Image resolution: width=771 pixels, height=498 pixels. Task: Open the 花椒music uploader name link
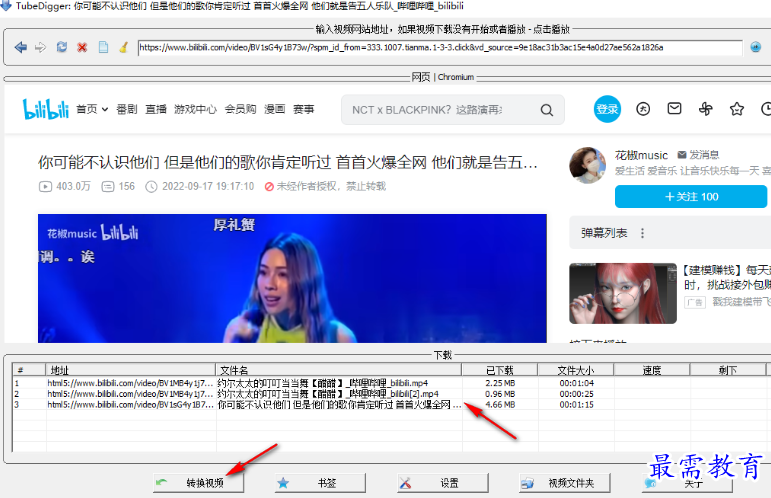point(641,155)
